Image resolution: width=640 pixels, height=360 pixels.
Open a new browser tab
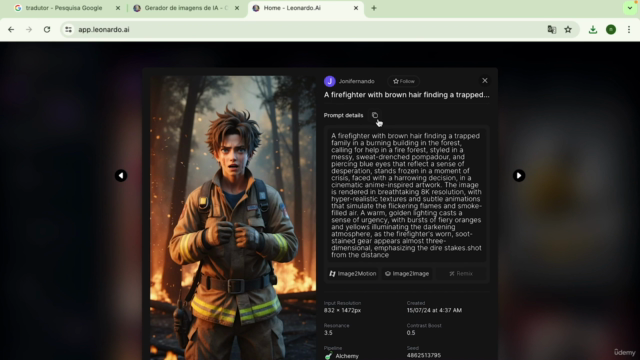[x=374, y=8]
